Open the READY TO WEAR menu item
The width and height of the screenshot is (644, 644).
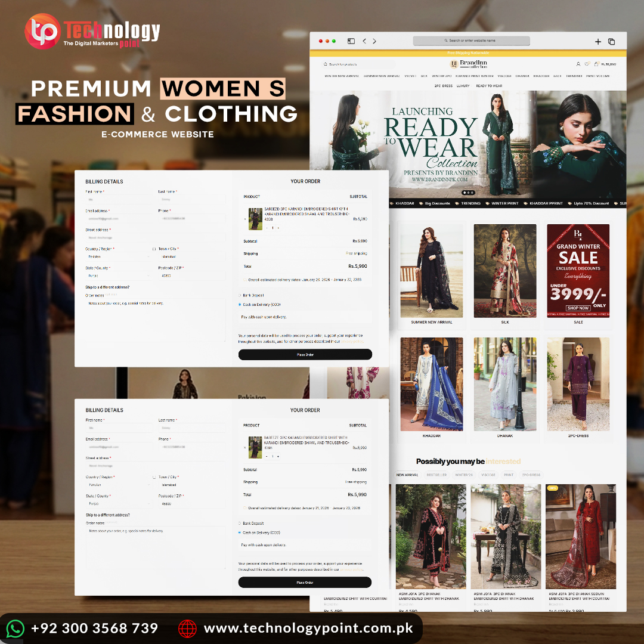(x=489, y=86)
